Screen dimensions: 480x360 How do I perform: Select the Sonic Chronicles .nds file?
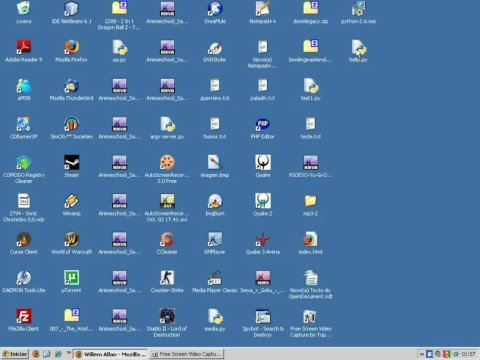[x=24, y=207]
